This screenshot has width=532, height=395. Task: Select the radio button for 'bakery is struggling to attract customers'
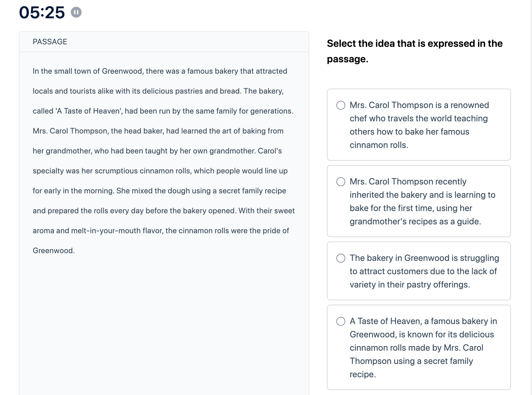tap(341, 258)
